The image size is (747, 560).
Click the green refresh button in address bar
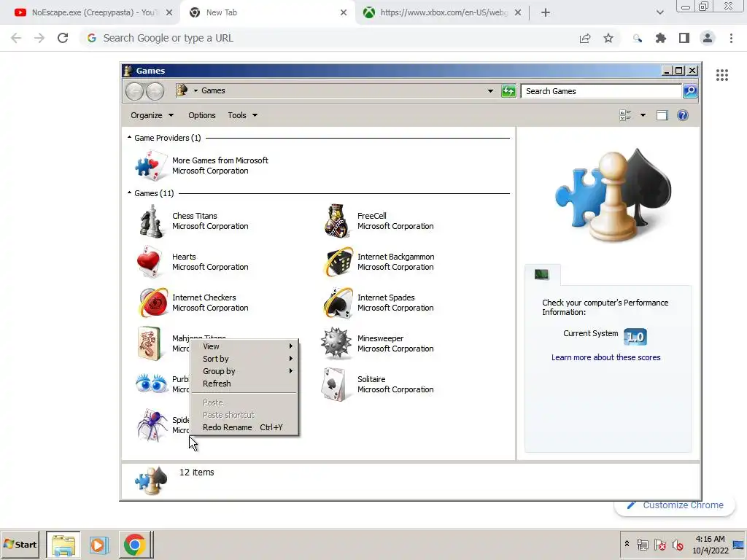(508, 91)
